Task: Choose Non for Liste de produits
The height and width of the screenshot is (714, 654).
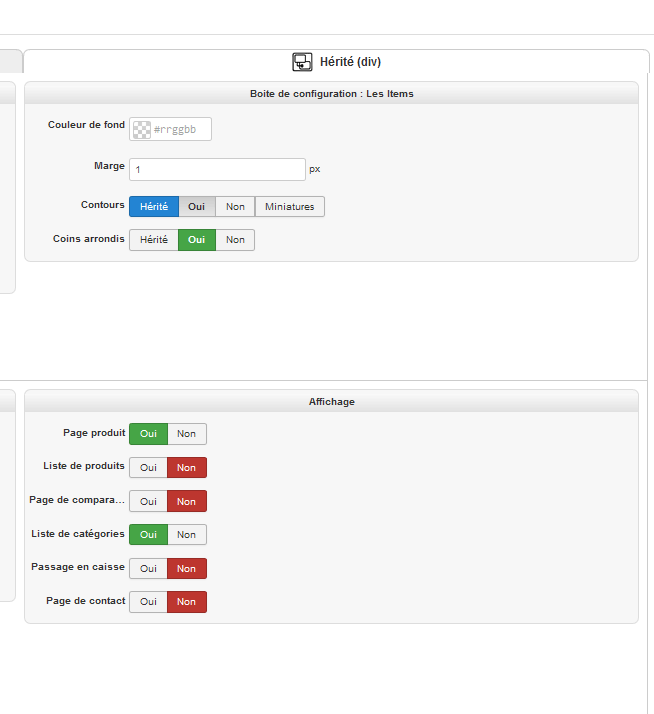Action: point(187,468)
